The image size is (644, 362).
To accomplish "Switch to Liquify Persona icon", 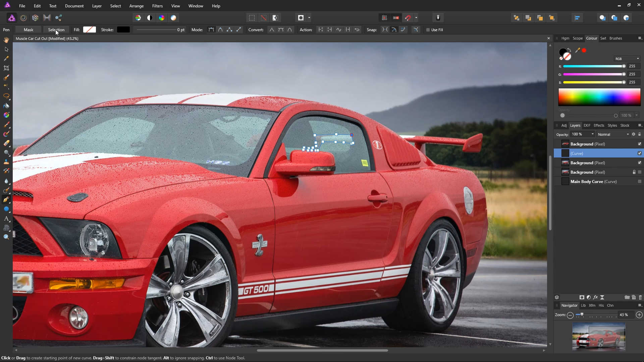I will (23, 18).
